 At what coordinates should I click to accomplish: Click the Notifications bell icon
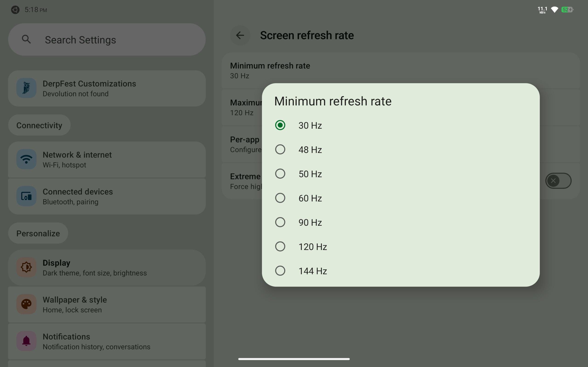coord(26,341)
